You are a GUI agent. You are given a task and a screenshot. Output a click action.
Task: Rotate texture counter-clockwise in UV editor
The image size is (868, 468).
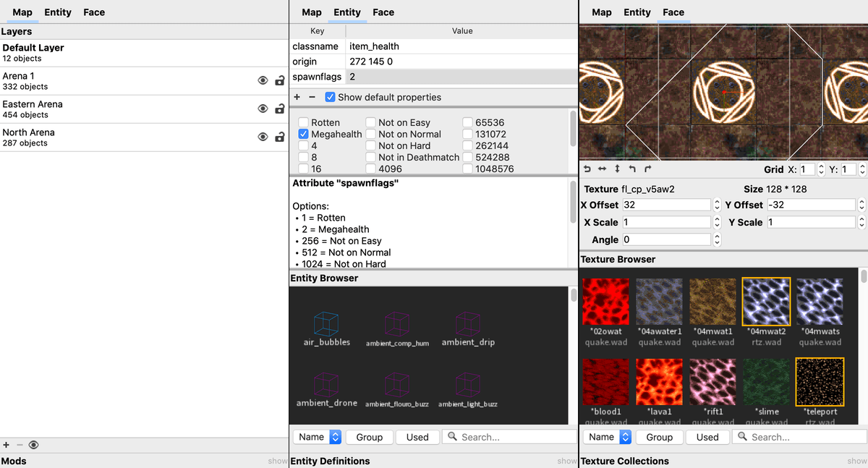632,169
